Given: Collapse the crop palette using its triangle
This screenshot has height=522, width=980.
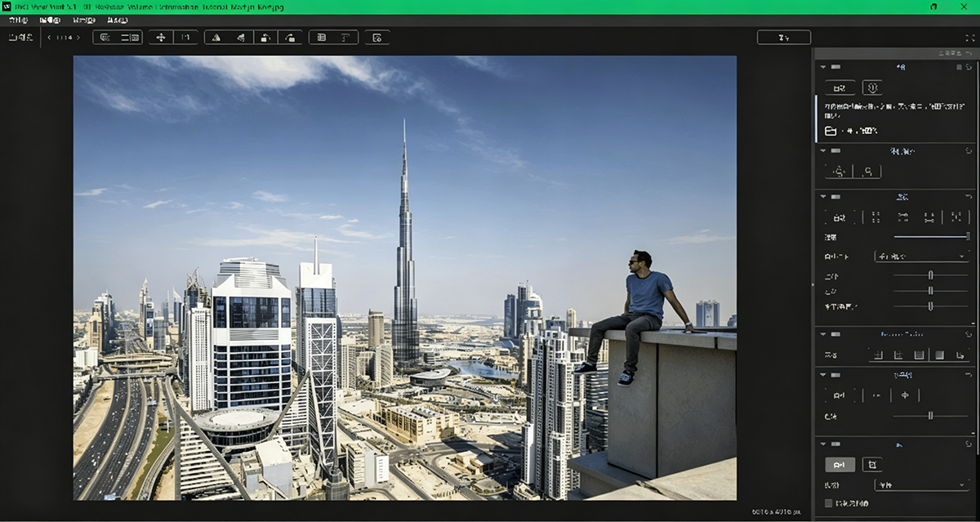Looking at the screenshot, I should (x=822, y=444).
